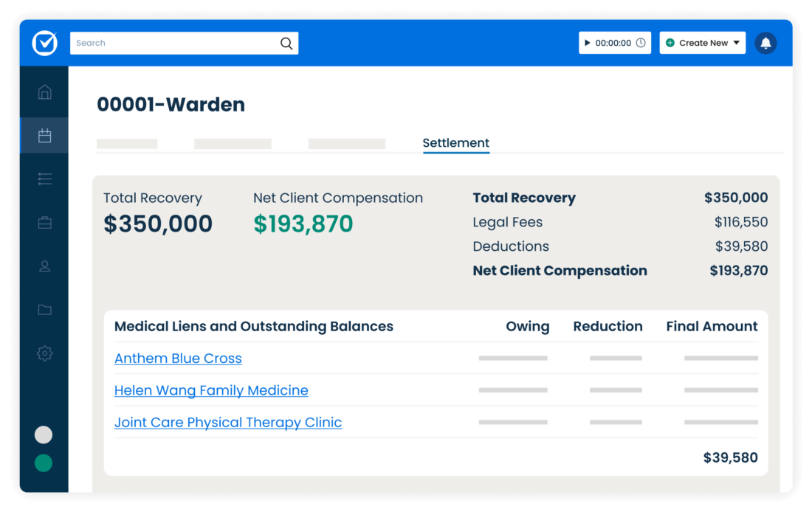This screenshot has width=812, height=512.
Task: Toggle the green status dot
Action: point(43,463)
